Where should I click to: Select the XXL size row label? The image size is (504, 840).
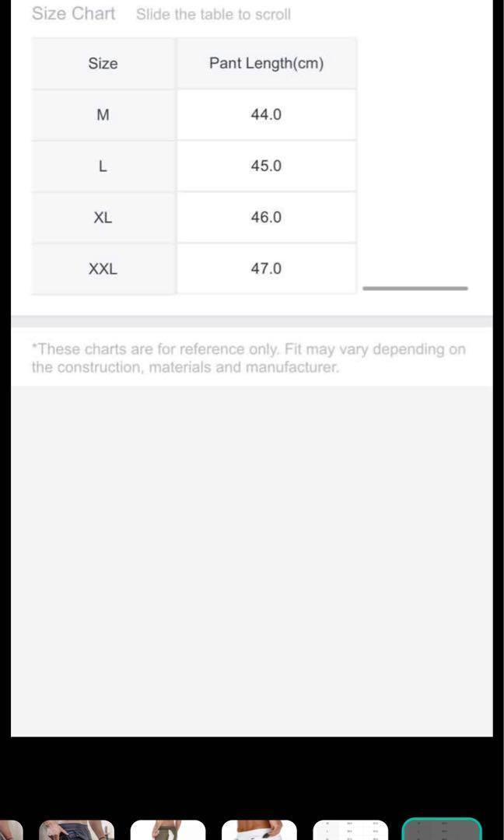[103, 269]
